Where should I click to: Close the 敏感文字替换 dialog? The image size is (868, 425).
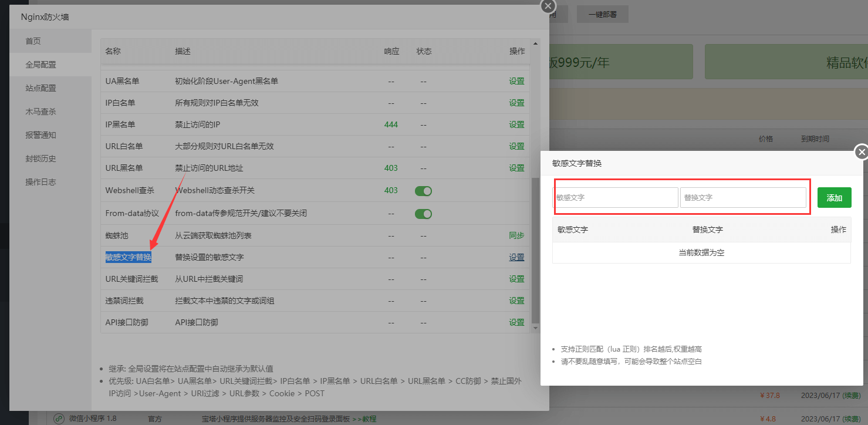862,152
